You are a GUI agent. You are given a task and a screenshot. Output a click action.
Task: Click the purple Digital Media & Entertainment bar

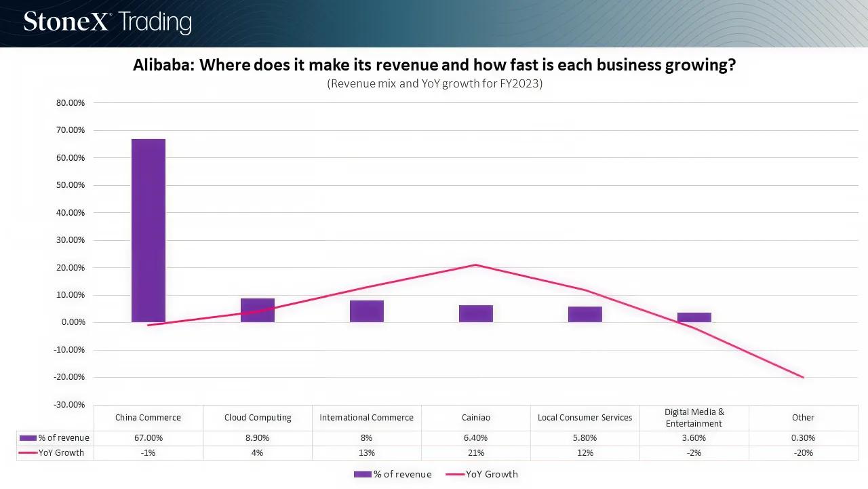[x=694, y=317]
